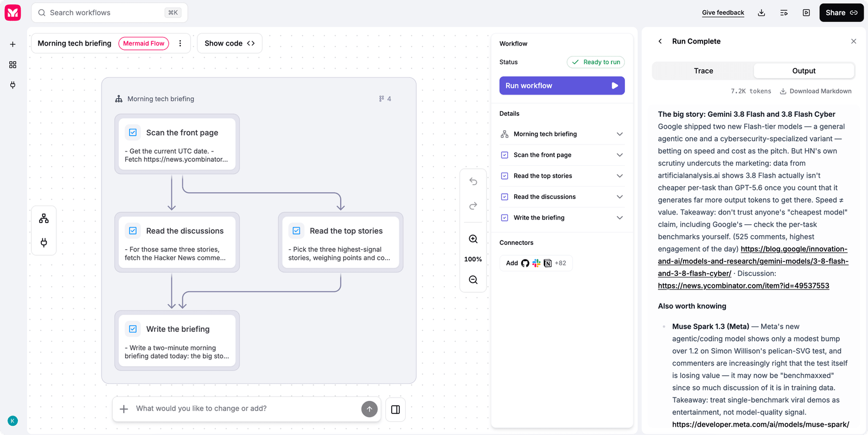This screenshot has width=868, height=435.
Task: Click the Share button
Action: (x=841, y=12)
